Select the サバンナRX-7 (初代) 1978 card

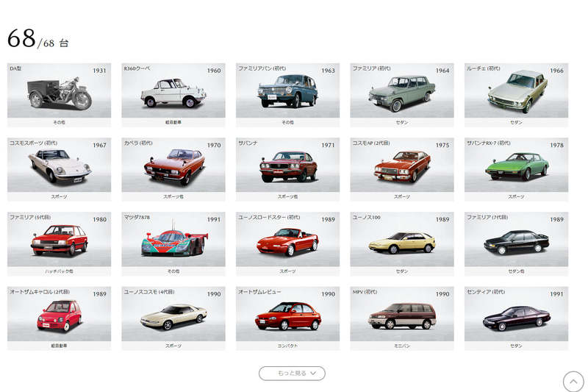pyautogui.click(x=517, y=169)
